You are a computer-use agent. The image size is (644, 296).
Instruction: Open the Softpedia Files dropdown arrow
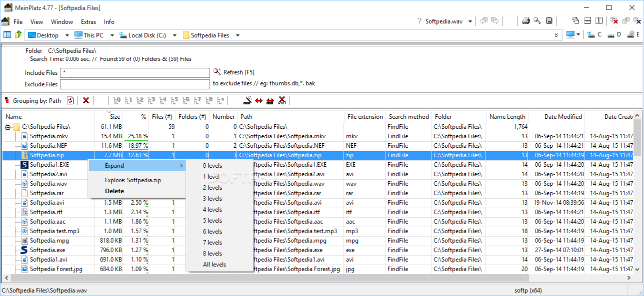pyautogui.click(x=237, y=35)
